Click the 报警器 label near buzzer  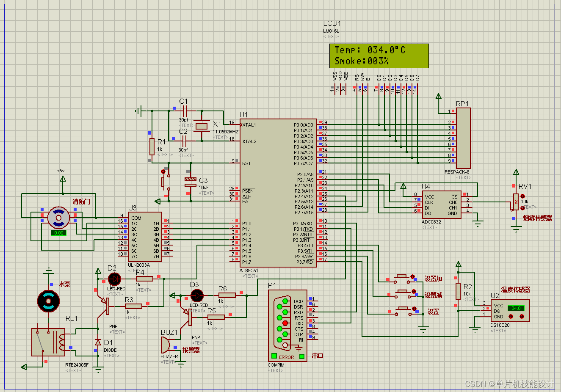point(191,350)
